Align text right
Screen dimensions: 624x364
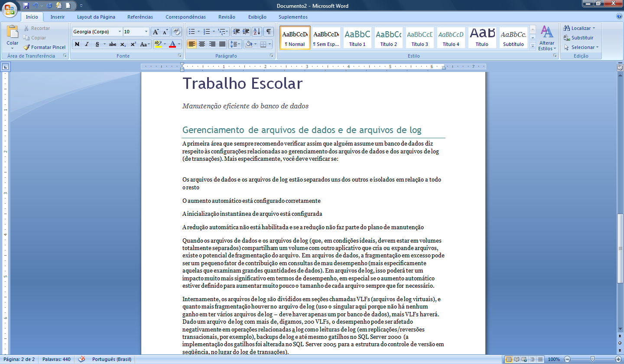[x=212, y=44]
